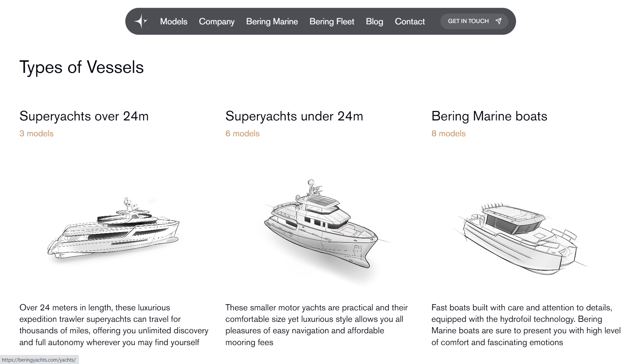Open Superyachts over 24m heading link
This screenshot has height=364, width=641.
pos(84,116)
